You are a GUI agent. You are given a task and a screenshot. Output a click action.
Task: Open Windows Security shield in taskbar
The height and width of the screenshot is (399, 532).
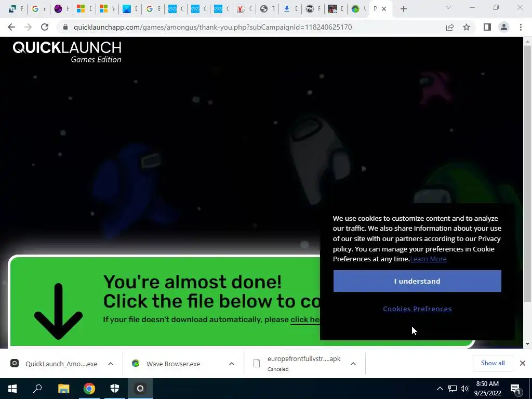115,389
